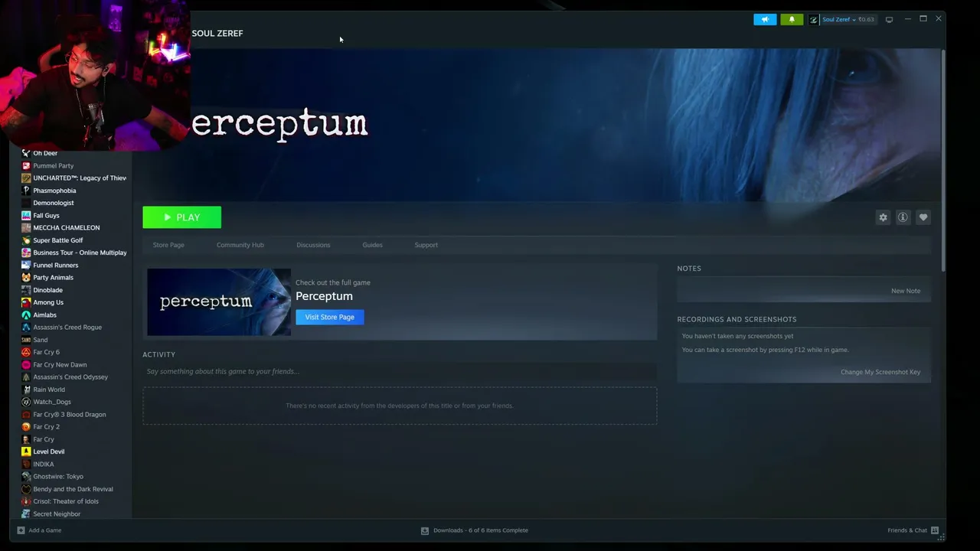Click the Friends & Chat grid icon
Screen dimensions: 980x551
point(935,530)
